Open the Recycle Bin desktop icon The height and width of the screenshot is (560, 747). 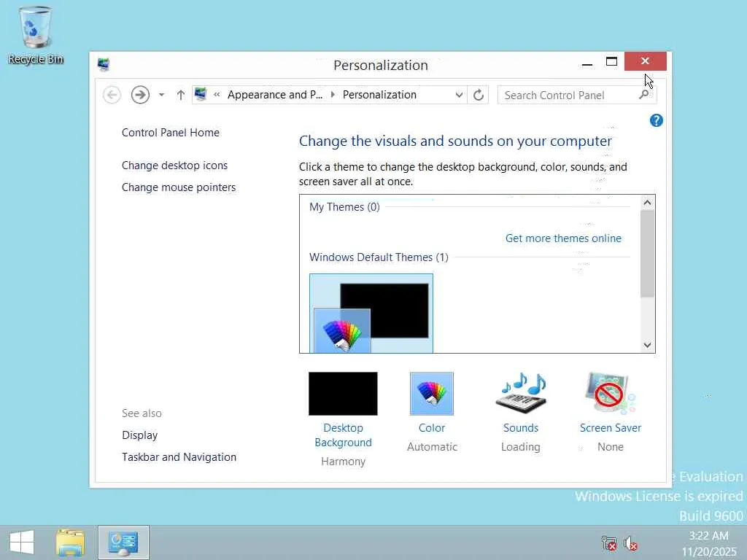36,36
